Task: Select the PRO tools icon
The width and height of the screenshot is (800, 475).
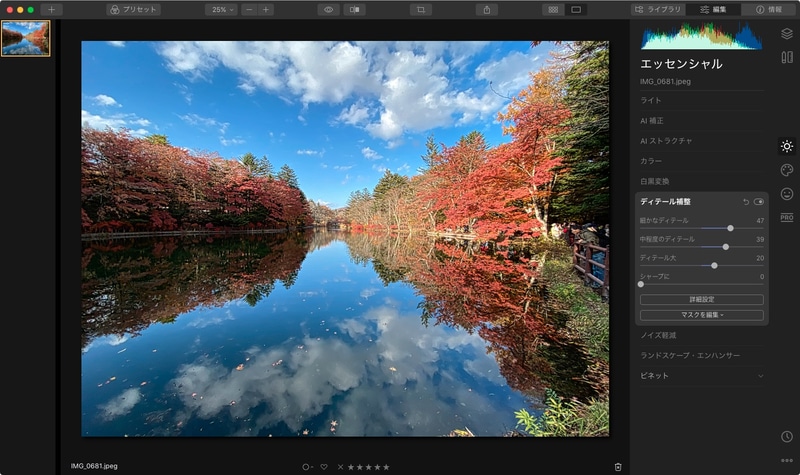Action: click(787, 217)
